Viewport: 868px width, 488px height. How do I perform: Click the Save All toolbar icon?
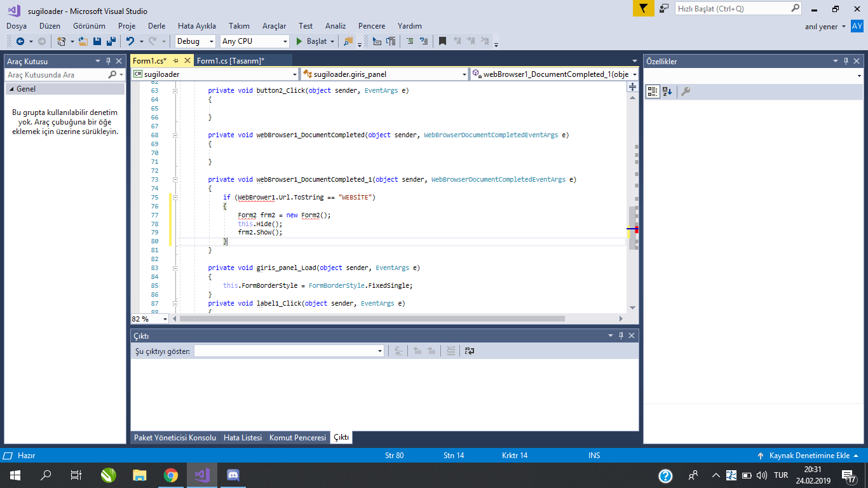coord(111,41)
